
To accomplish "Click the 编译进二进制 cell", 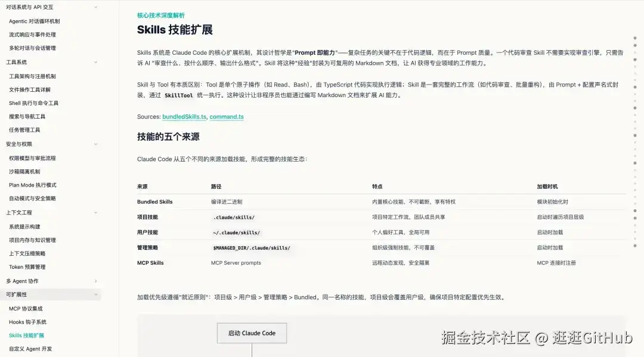I will (227, 202).
